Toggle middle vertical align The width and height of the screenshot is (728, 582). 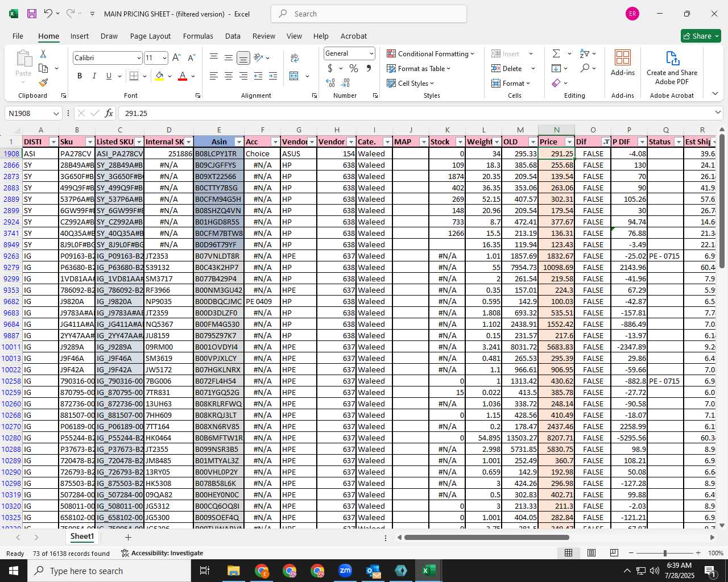click(228, 57)
